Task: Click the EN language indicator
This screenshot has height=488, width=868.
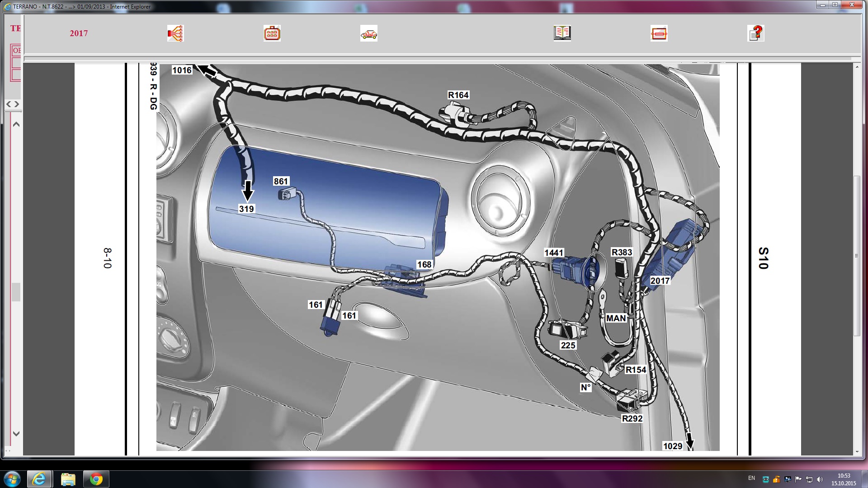Action: [x=751, y=478]
